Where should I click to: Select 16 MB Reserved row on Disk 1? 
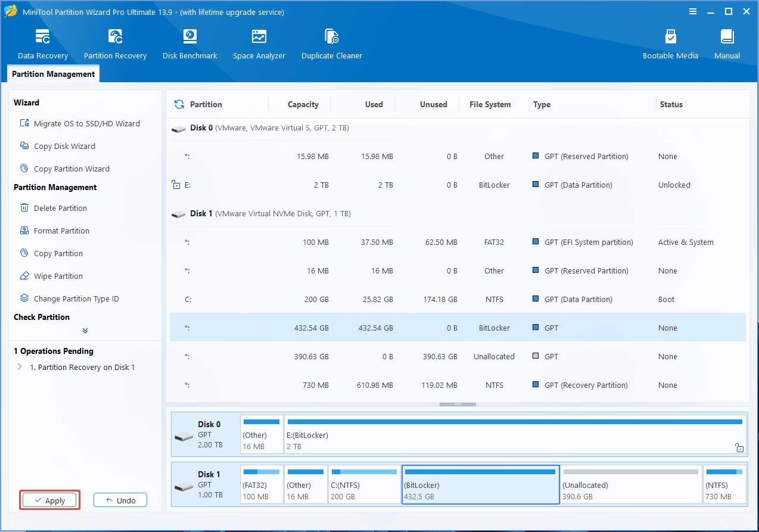458,270
